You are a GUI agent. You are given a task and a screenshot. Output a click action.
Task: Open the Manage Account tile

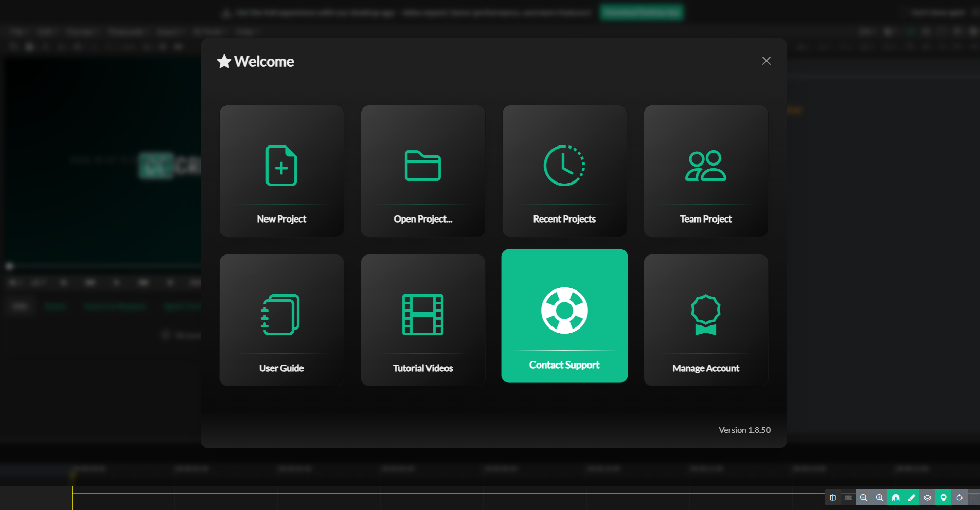pos(706,320)
